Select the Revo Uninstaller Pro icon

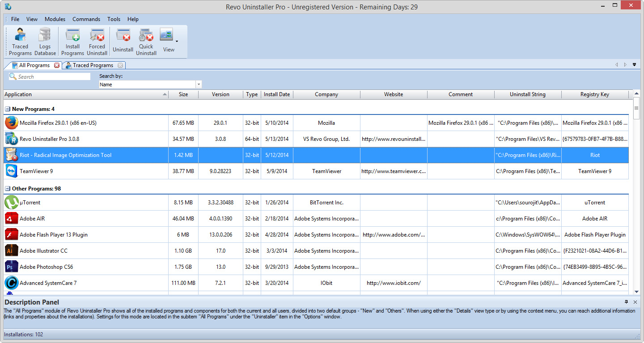[12, 139]
